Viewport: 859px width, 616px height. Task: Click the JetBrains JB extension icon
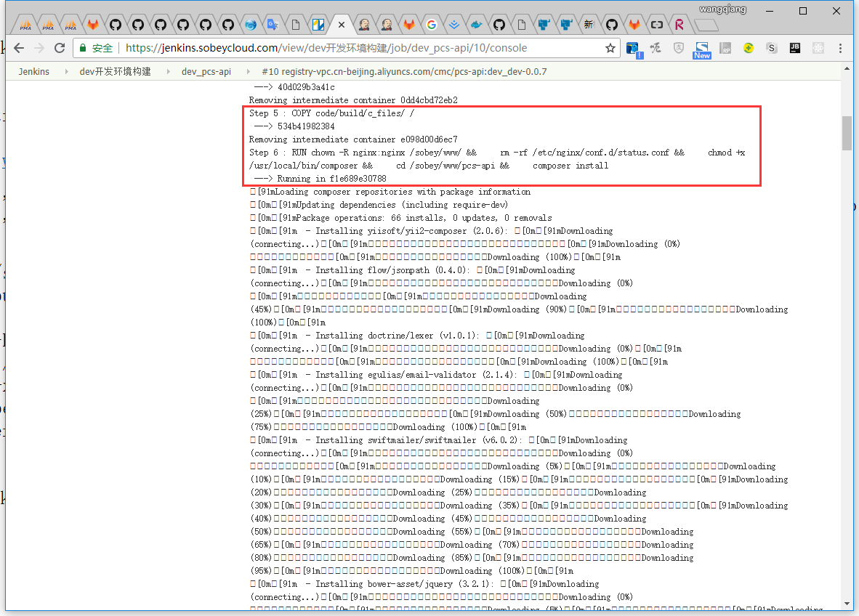tap(794, 49)
